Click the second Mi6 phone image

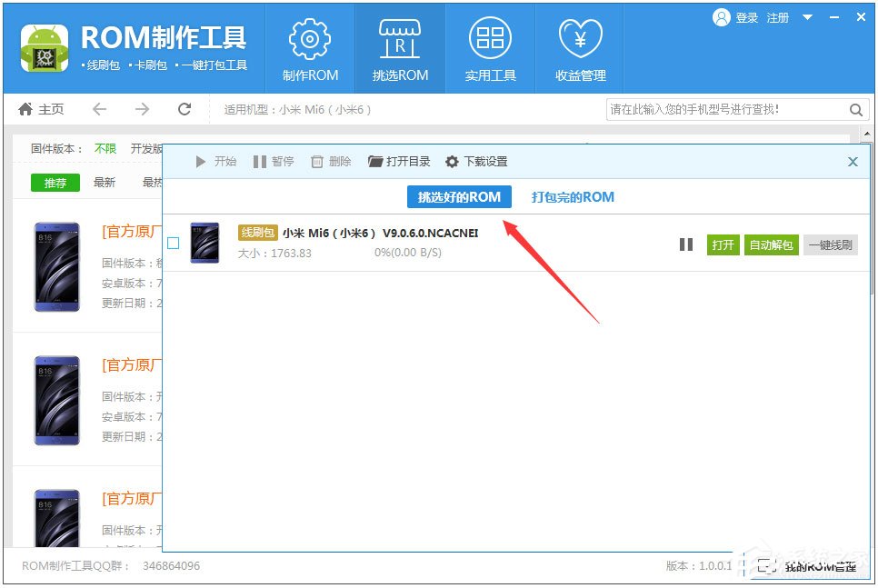[x=56, y=401]
